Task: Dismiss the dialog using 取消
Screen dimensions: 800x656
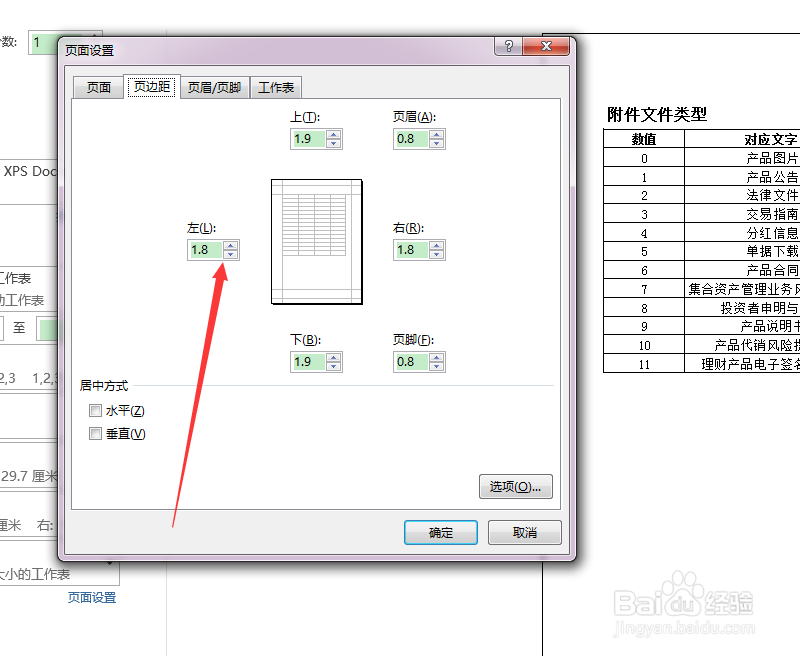Action: (524, 532)
